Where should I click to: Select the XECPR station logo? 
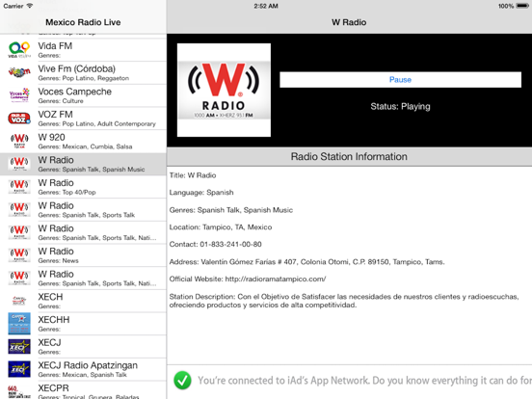pyautogui.click(x=19, y=392)
